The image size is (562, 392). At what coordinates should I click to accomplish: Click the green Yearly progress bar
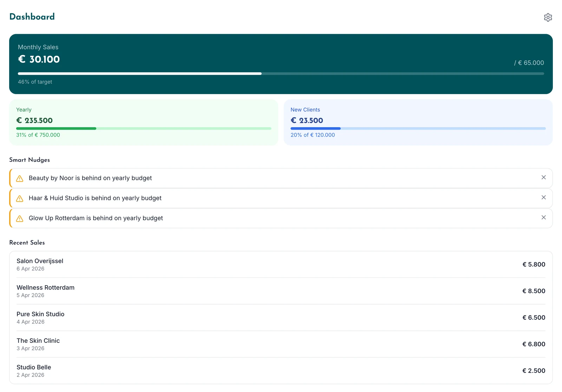point(144,129)
